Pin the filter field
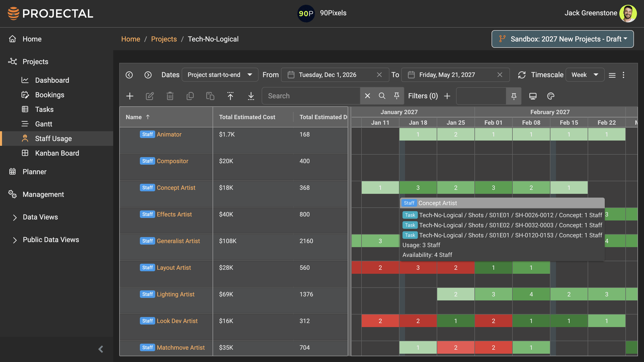The height and width of the screenshot is (362, 644). (x=514, y=96)
